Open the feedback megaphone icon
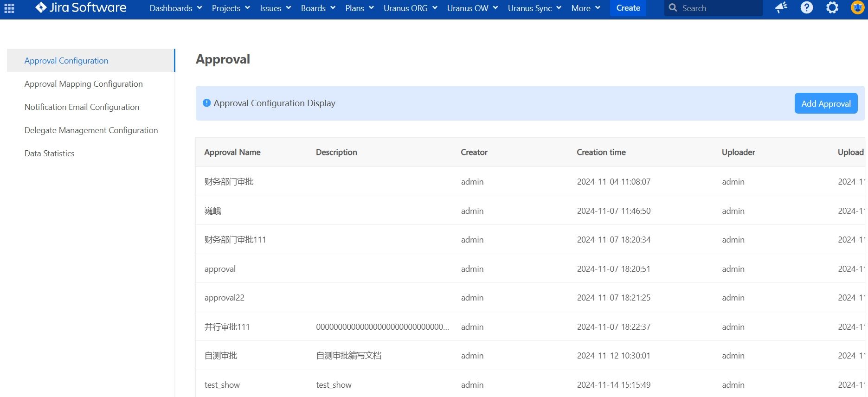Image resolution: width=868 pixels, height=397 pixels. (781, 7)
